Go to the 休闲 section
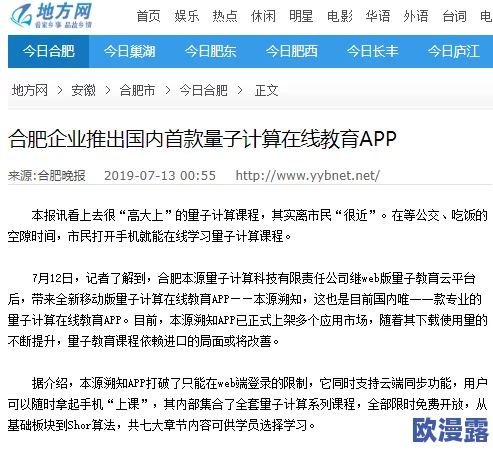The image size is (493, 451). [263, 16]
